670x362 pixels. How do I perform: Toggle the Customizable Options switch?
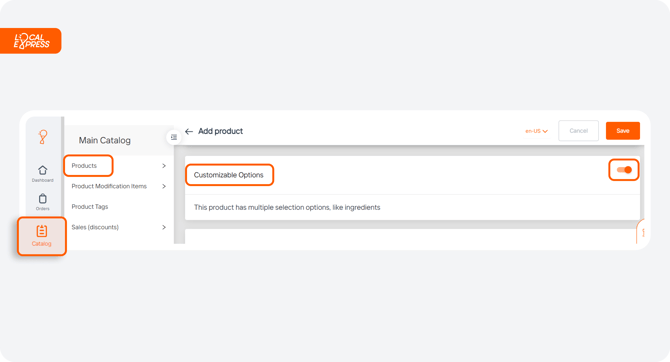click(624, 170)
